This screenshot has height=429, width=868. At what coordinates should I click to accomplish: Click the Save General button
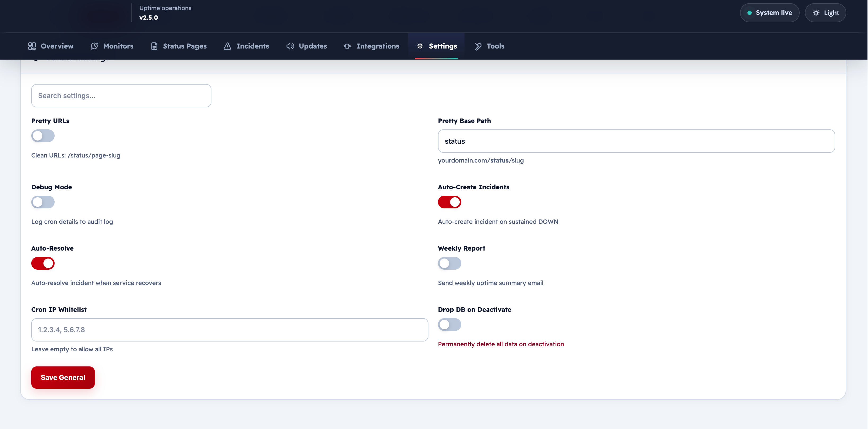point(63,377)
